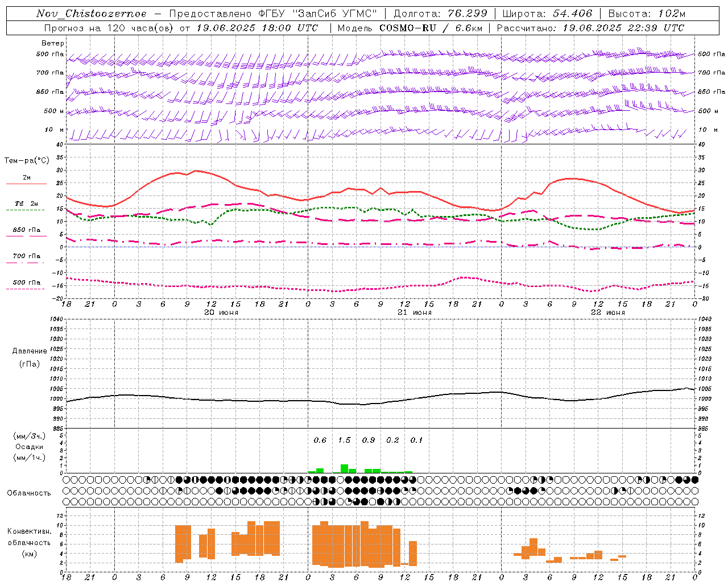This screenshot has width=728, height=582.
Task: Click the Тем-ра(°C) temperature panel label
Action: click(27, 161)
